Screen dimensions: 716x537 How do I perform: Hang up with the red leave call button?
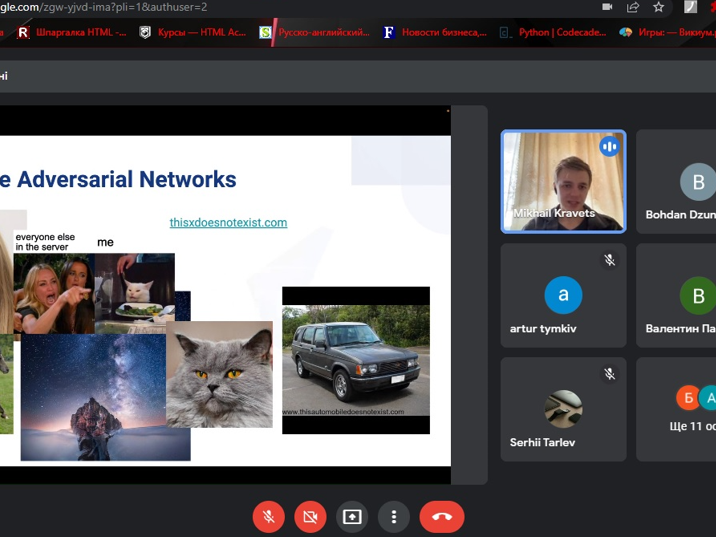[441, 517]
